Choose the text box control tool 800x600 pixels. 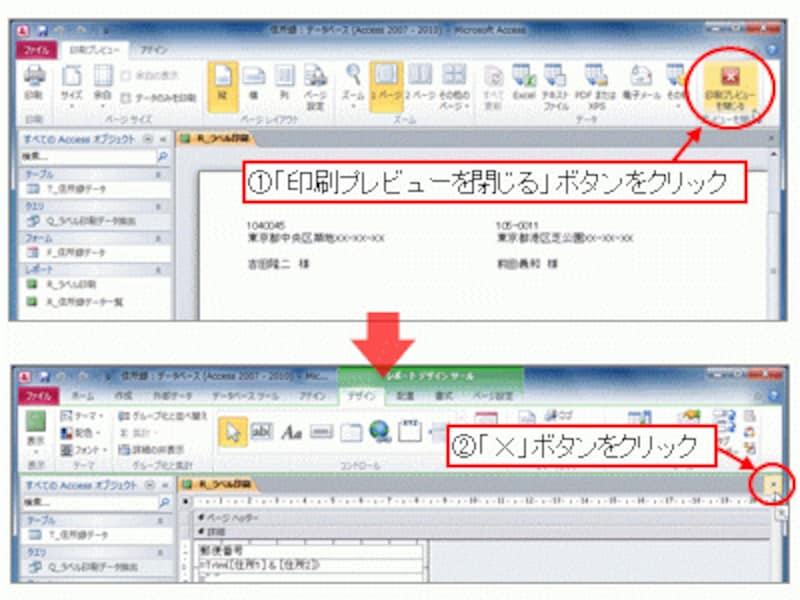tap(262, 432)
